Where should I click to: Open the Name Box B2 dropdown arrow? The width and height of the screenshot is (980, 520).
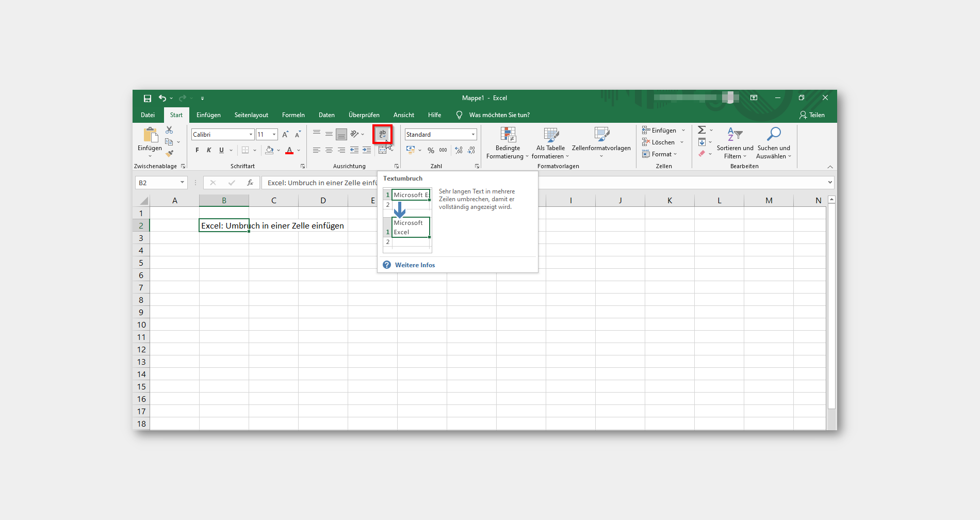coord(182,183)
